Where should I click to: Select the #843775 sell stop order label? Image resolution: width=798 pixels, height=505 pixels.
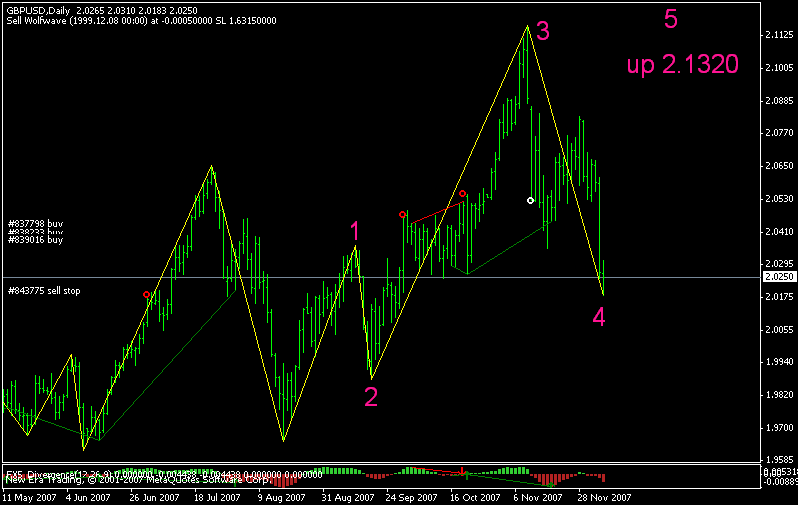pyautogui.click(x=44, y=291)
